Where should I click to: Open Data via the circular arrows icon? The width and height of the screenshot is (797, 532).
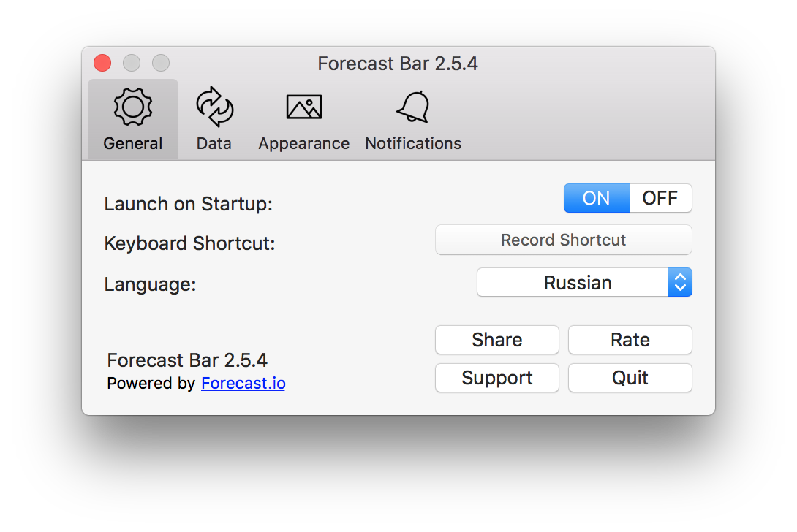[214, 107]
